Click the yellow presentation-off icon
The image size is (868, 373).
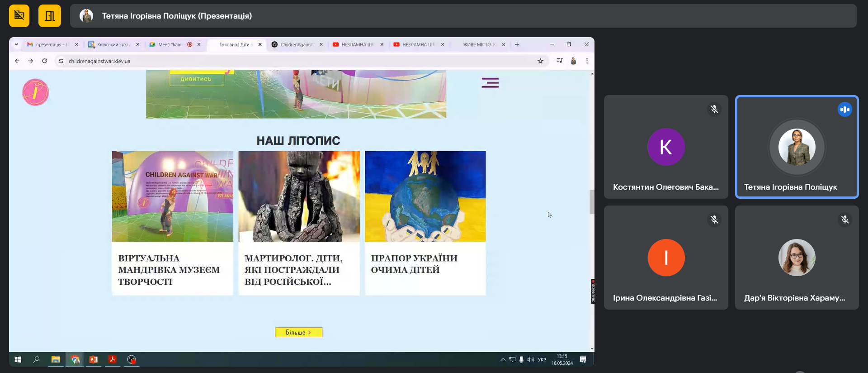tap(19, 16)
